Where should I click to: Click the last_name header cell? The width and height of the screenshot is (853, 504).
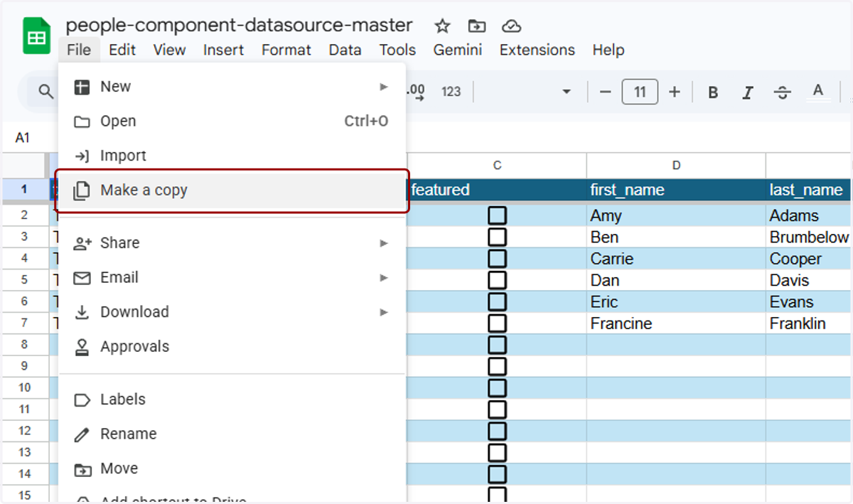coord(809,190)
